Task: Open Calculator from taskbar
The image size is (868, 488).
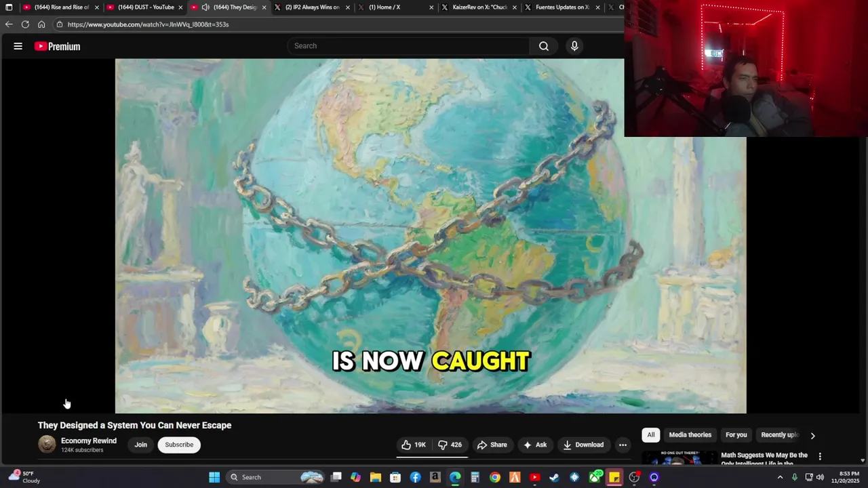Action: coord(475,477)
